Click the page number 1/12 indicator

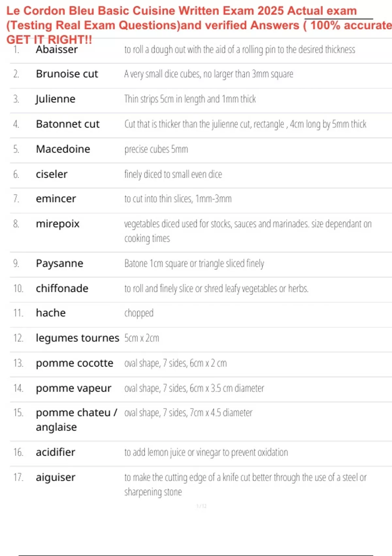click(202, 506)
